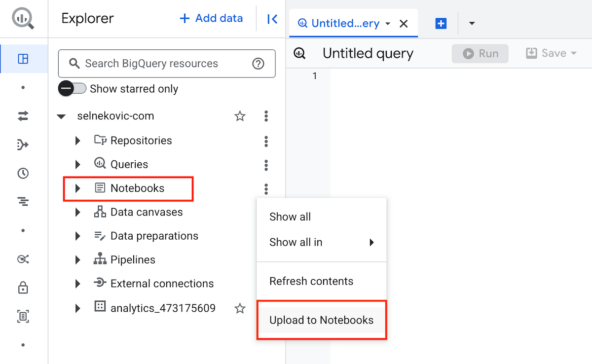This screenshot has width=592, height=364.
Task: Select Show all in context menu
Action: [x=322, y=217]
